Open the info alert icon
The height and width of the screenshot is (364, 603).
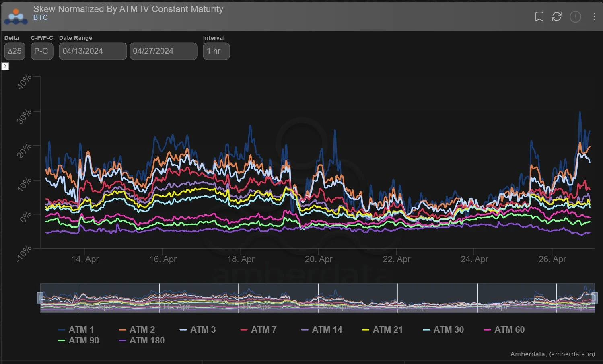pyautogui.click(x=575, y=16)
